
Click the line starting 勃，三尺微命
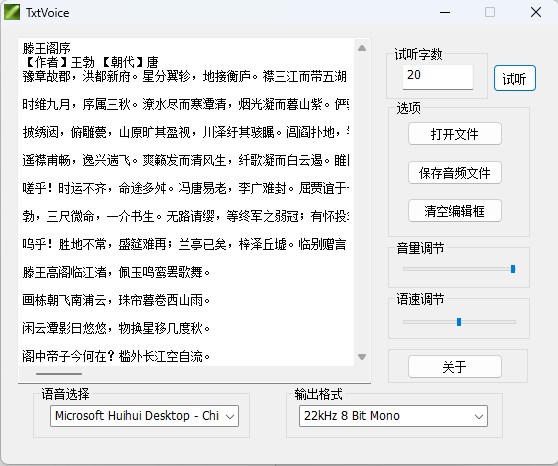click(185, 216)
